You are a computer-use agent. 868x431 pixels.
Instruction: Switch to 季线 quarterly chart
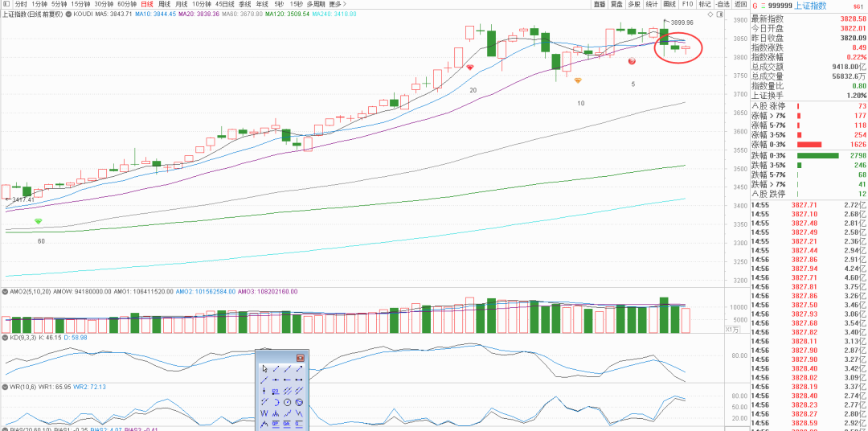(x=244, y=4)
